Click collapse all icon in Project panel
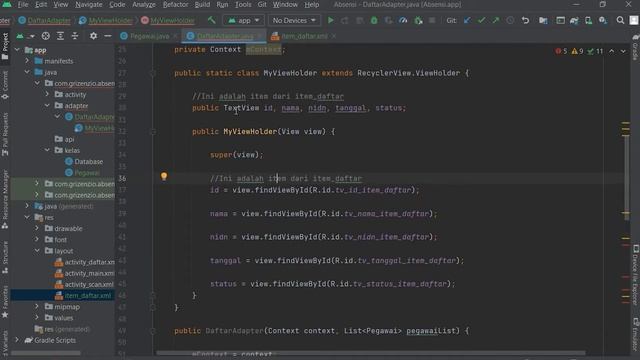 (75, 36)
